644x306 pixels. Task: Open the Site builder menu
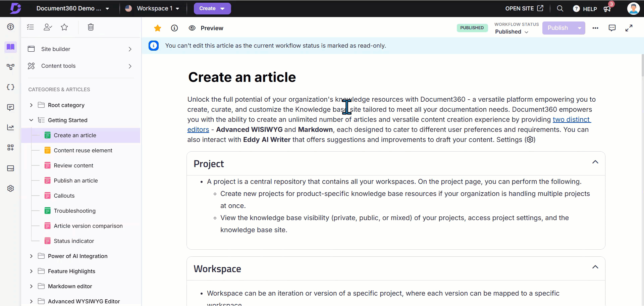point(80,49)
